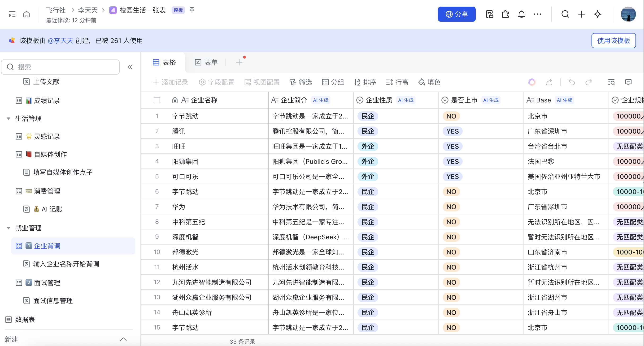
Task: Open the global search magnifier icon
Action: click(565, 14)
